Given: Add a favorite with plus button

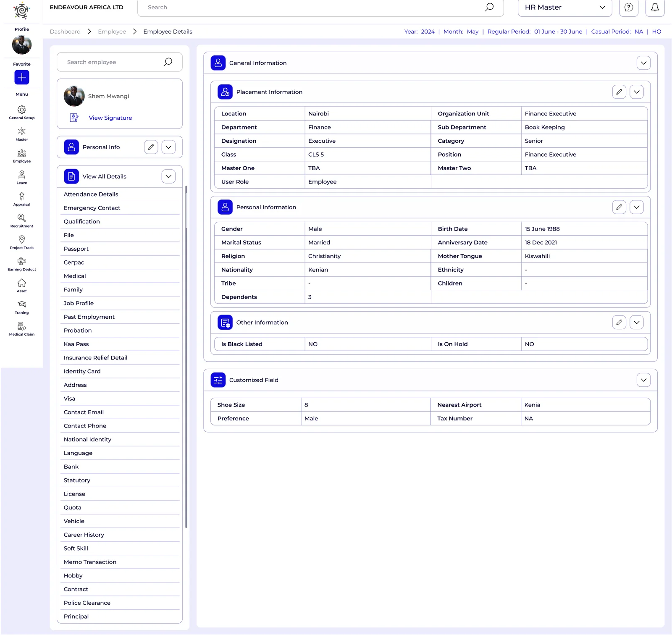Looking at the screenshot, I should pyautogui.click(x=22, y=77).
